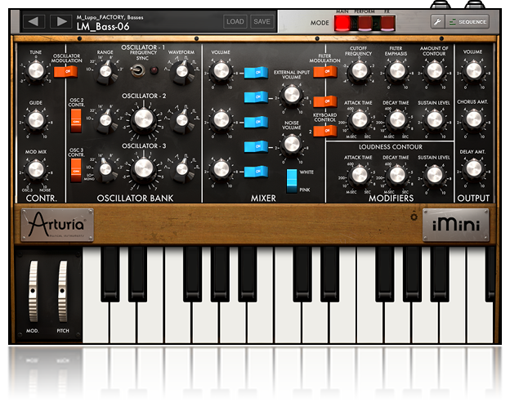Toggle the Oscillator Modulation switch
Image resolution: width=510 pixels, height=420 pixels.
pyautogui.click(x=65, y=72)
